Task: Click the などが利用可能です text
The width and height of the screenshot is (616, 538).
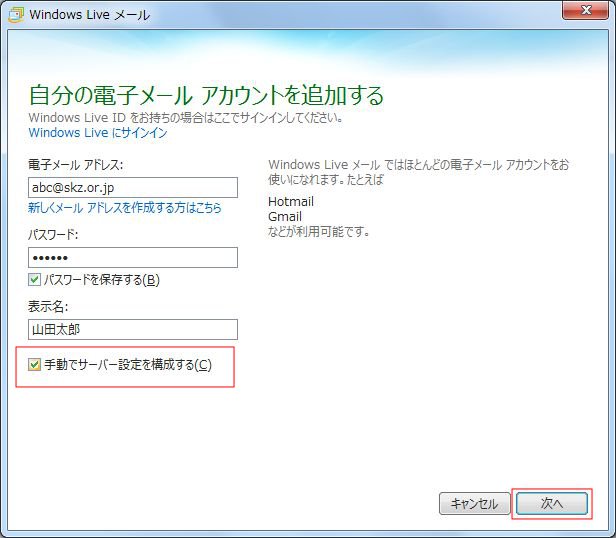Action: (x=319, y=231)
